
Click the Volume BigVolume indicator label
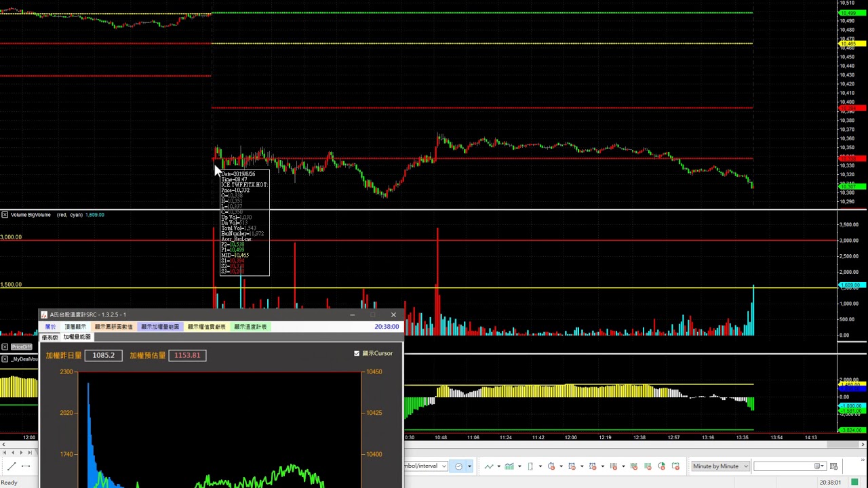[31, 215]
